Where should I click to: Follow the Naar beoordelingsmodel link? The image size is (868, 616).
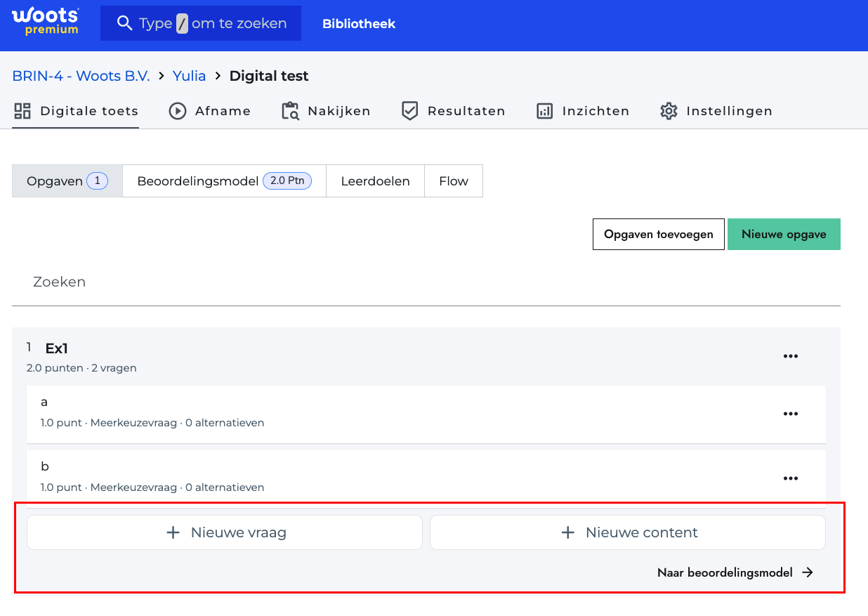[735, 572]
